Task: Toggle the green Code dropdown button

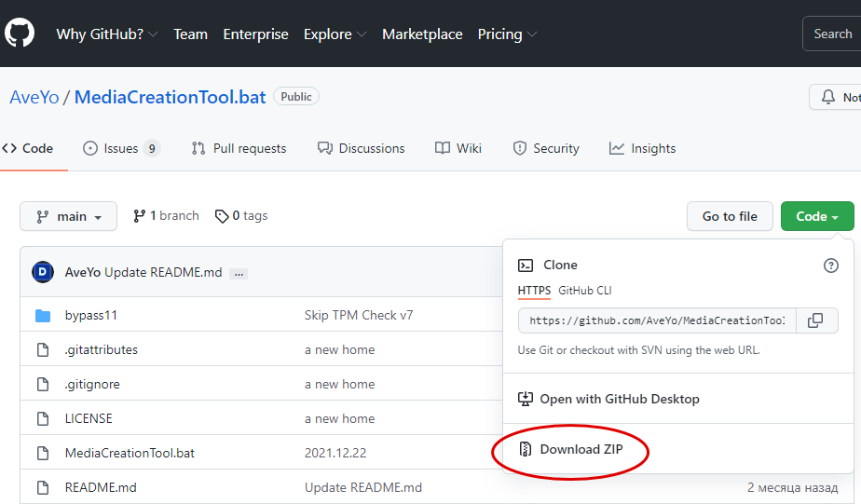Action: pos(816,216)
